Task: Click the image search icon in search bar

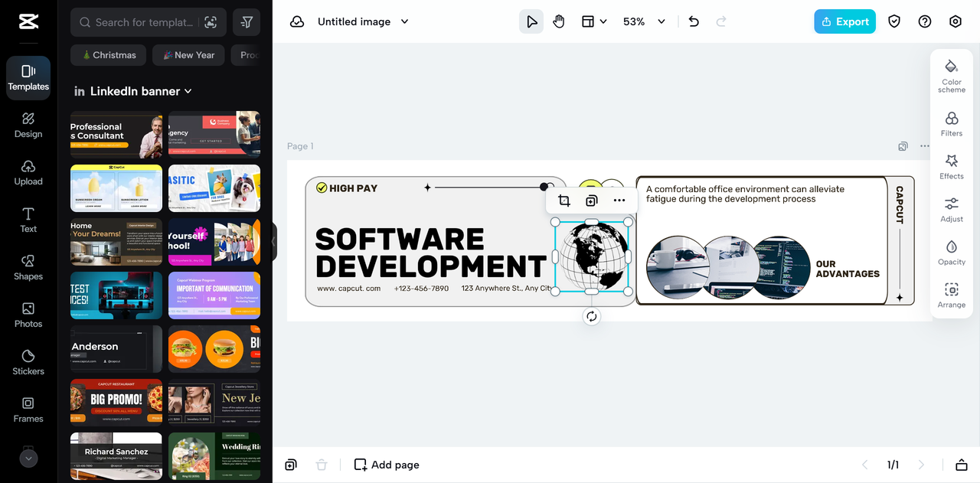Action: [211, 22]
